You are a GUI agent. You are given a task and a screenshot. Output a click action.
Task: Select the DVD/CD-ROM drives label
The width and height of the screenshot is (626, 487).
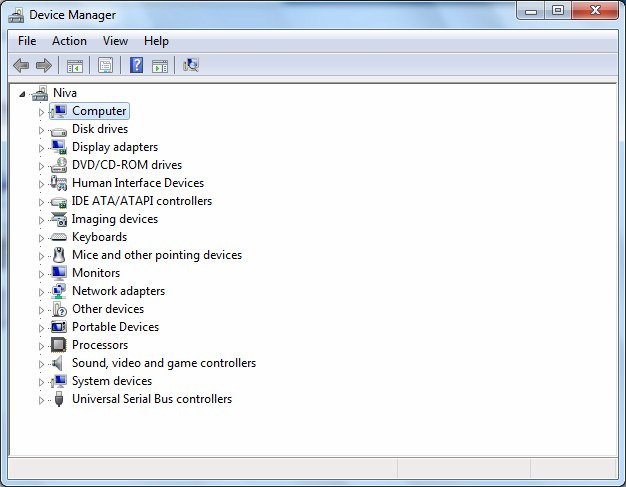pyautogui.click(x=127, y=165)
